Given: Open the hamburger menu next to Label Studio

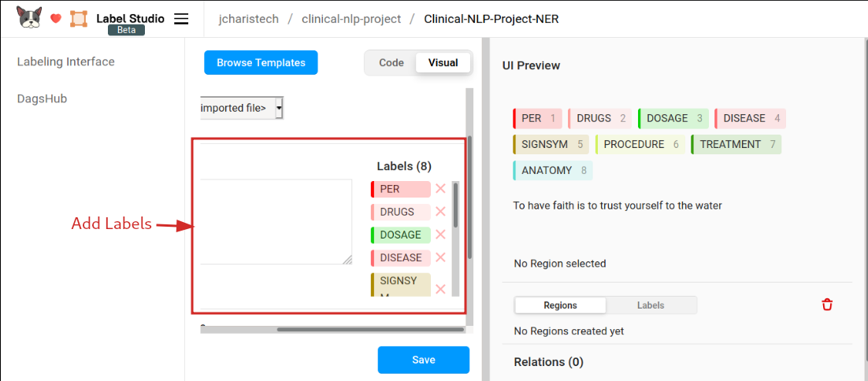Looking at the screenshot, I should pos(181,19).
